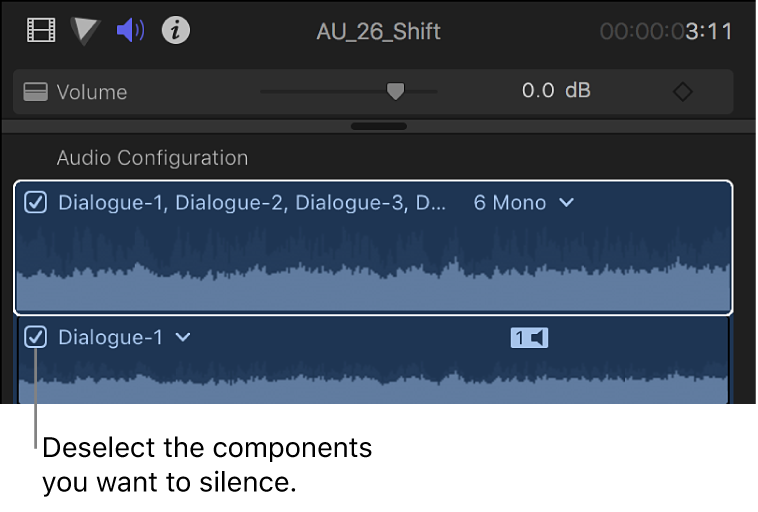
Task: Click the Volume slider thumb
Action: 396,91
